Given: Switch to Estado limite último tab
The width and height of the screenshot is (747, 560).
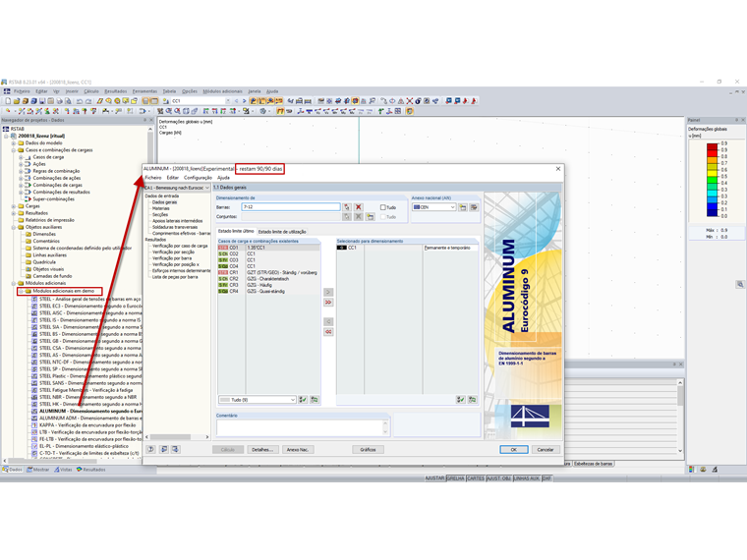Looking at the screenshot, I should pyautogui.click(x=236, y=232).
